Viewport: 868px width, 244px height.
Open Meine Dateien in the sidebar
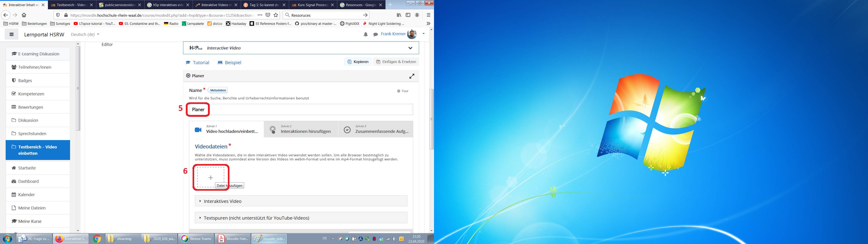[38, 208]
